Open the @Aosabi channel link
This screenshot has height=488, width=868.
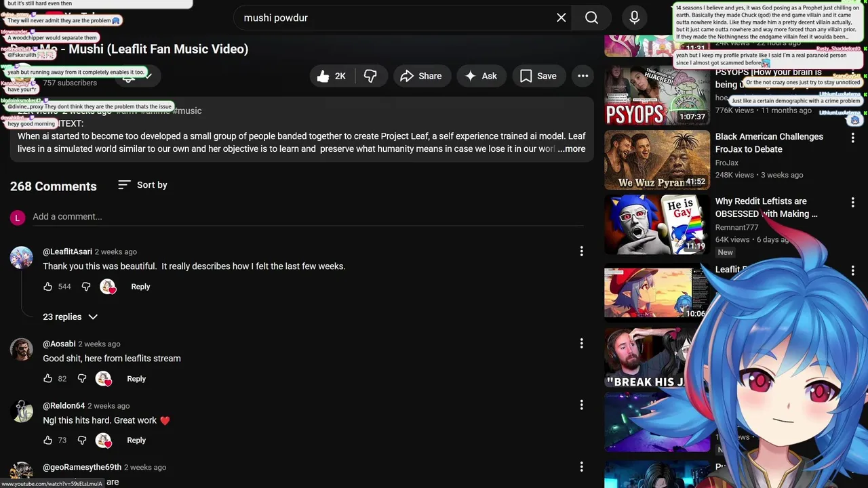click(x=59, y=344)
